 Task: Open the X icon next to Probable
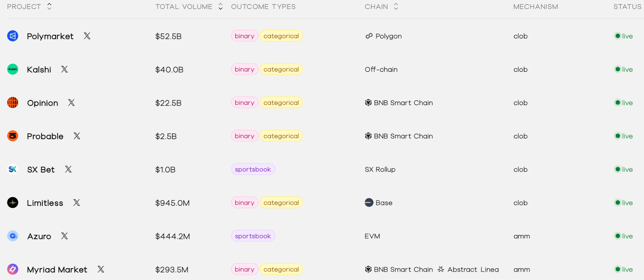(x=77, y=136)
